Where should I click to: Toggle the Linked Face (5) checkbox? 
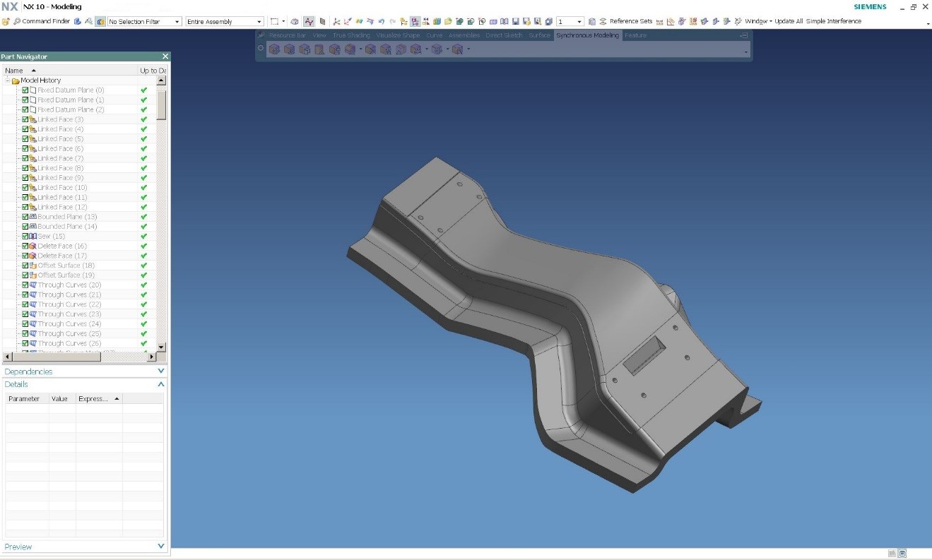click(25, 139)
